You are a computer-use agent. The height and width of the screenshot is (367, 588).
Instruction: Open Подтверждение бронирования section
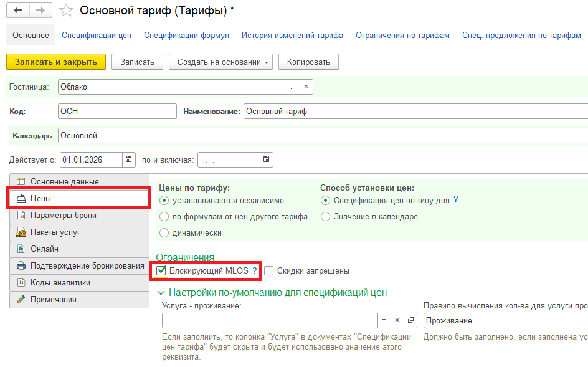(80, 265)
